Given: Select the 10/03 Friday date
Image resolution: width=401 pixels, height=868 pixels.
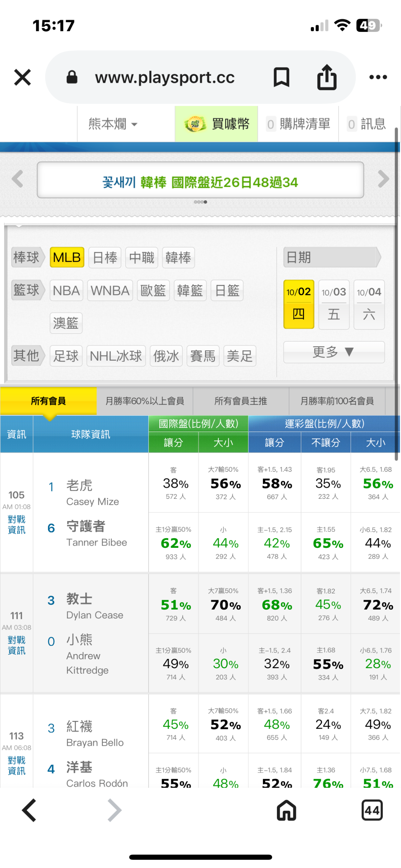Looking at the screenshot, I should click(x=333, y=304).
